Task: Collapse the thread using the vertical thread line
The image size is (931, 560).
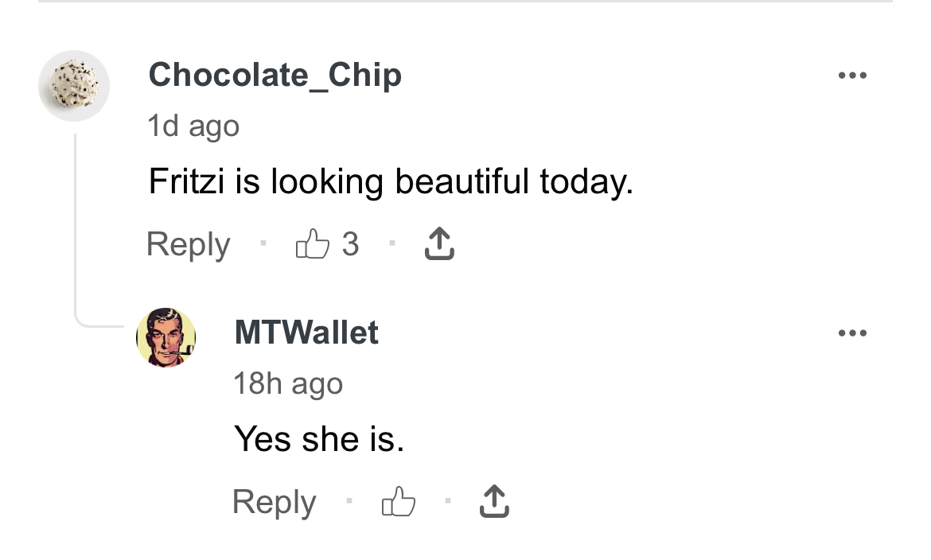Action: (76, 223)
